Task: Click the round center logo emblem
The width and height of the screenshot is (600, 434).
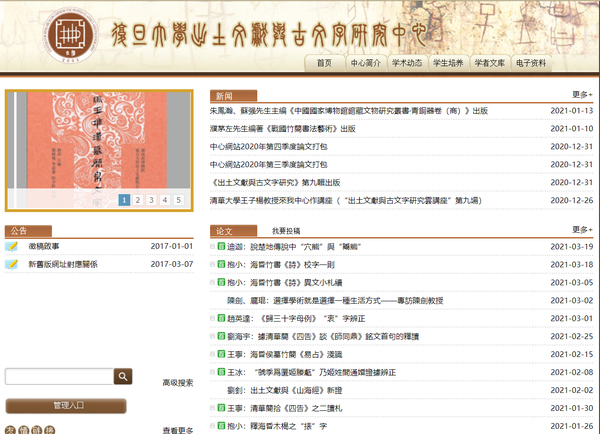Action: tap(71, 35)
